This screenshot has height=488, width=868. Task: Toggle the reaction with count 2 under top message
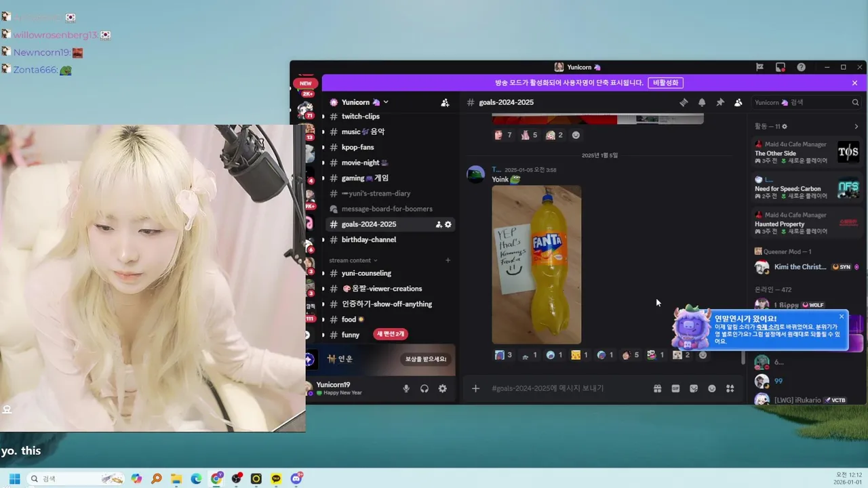click(554, 135)
